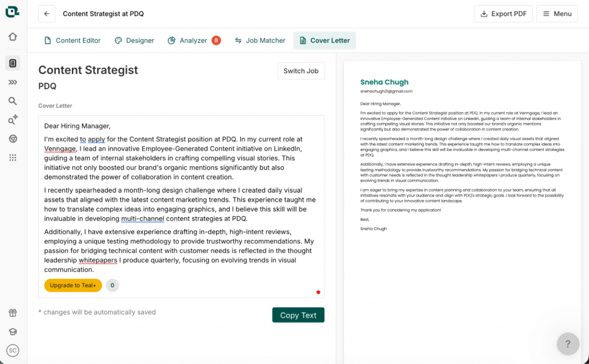Image resolution: width=589 pixels, height=364 pixels.
Task: Switch to the Content Editor tab
Action: [x=72, y=40]
